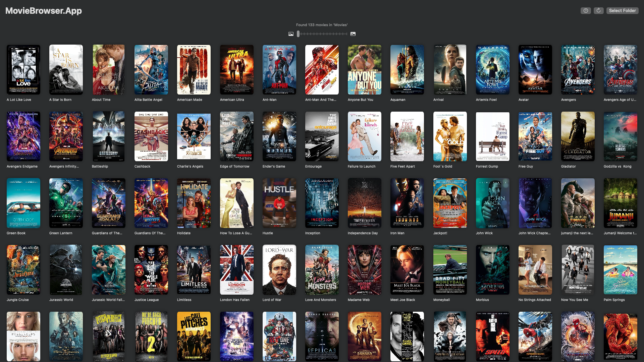Select the Ant-Man poster

pos(279,70)
